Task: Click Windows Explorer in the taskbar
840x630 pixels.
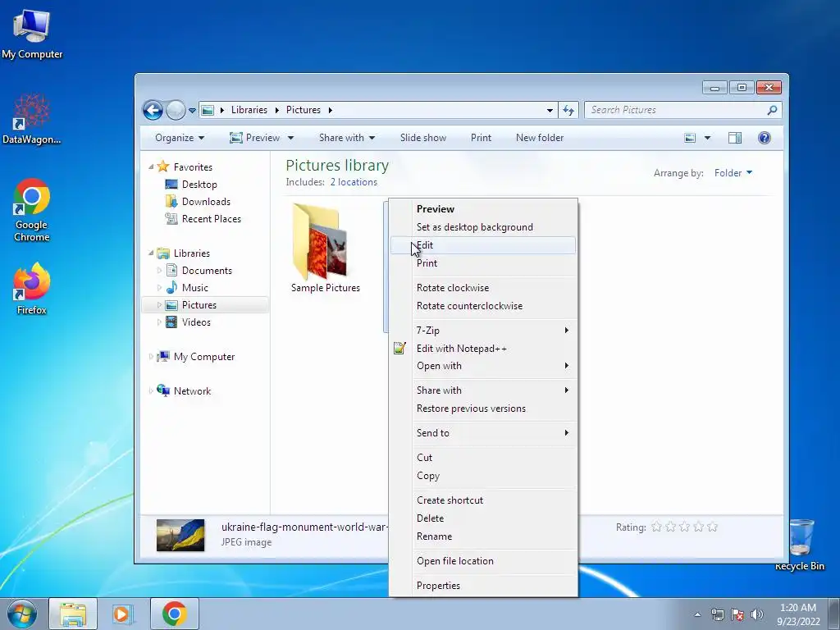Action: click(73, 614)
